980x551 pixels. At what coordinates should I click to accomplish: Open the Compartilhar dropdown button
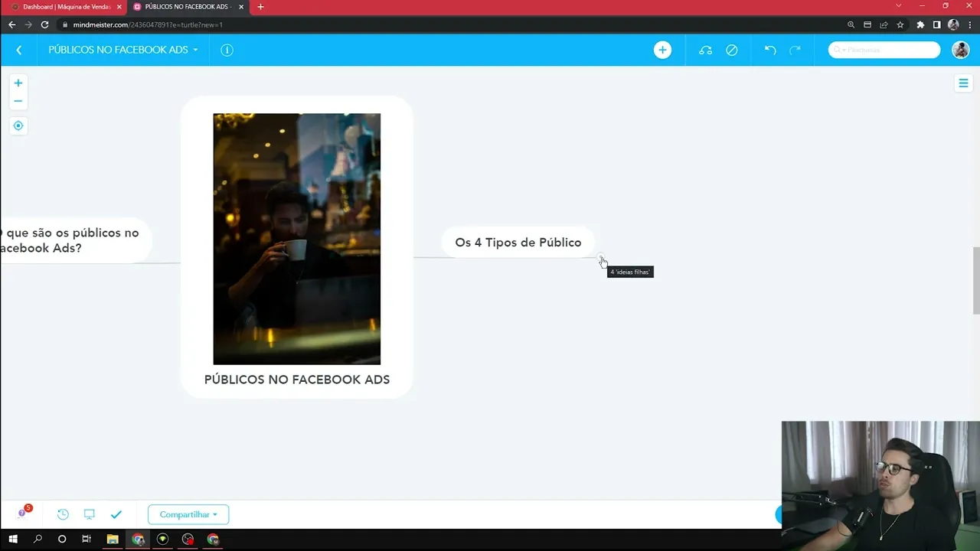point(188,514)
